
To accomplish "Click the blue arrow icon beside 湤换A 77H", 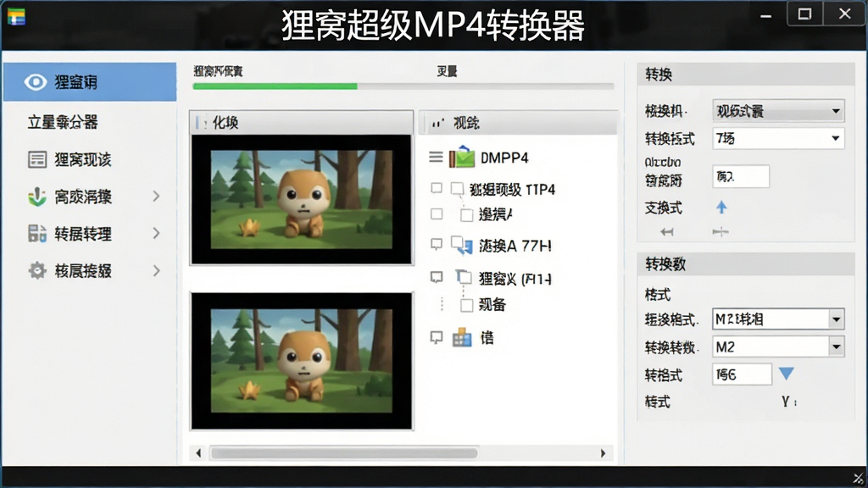I will [462, 245].
